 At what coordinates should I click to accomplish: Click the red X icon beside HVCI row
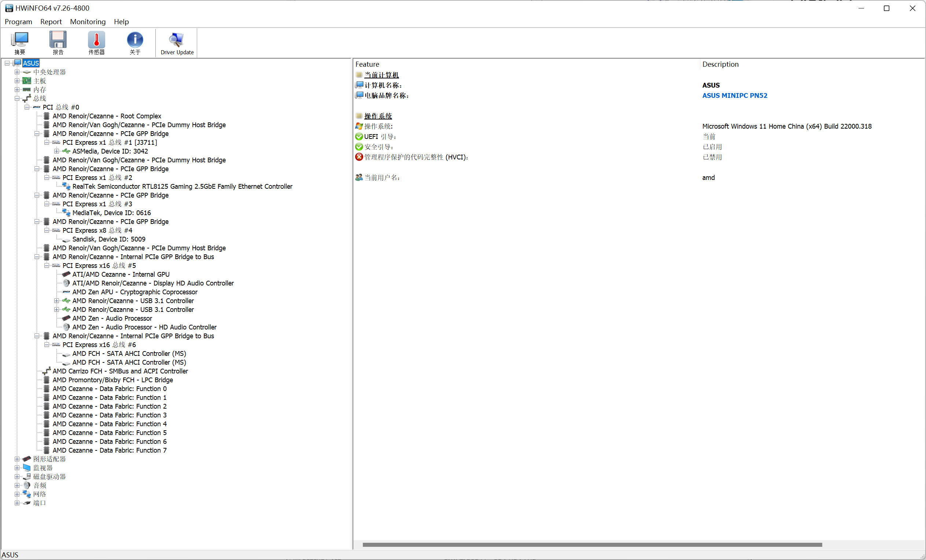coord(359,157)
